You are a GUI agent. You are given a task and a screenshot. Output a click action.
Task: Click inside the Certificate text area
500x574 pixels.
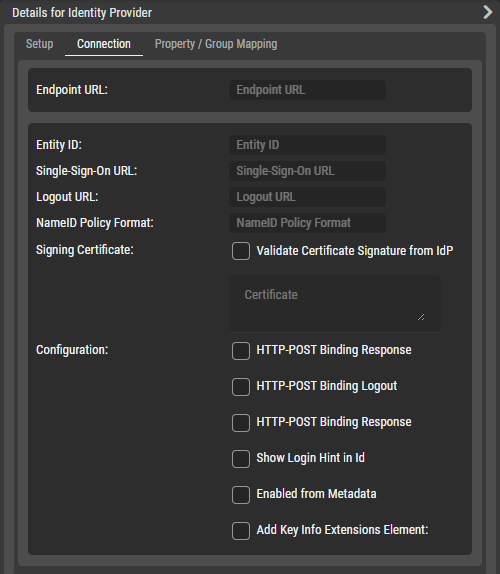pos(335,304)
